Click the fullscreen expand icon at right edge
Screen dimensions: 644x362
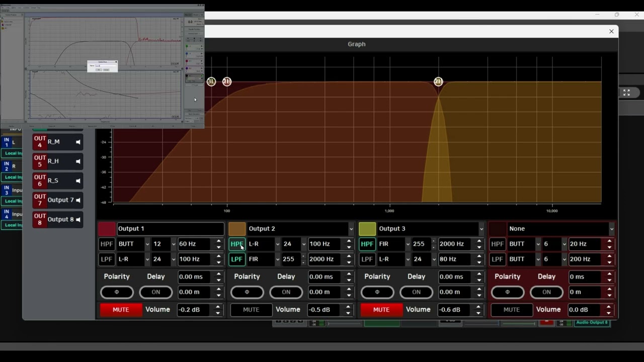(x=626, y=93)
